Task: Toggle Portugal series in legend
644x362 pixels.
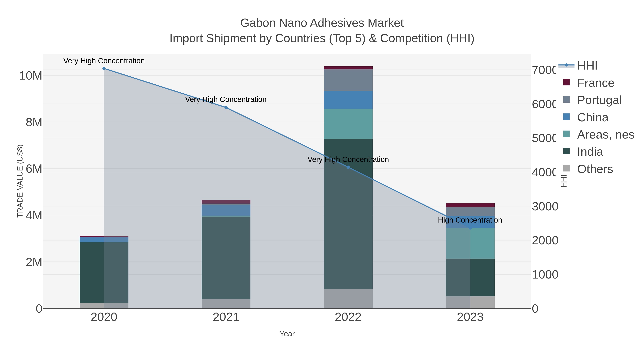Action: coord(592,100)
